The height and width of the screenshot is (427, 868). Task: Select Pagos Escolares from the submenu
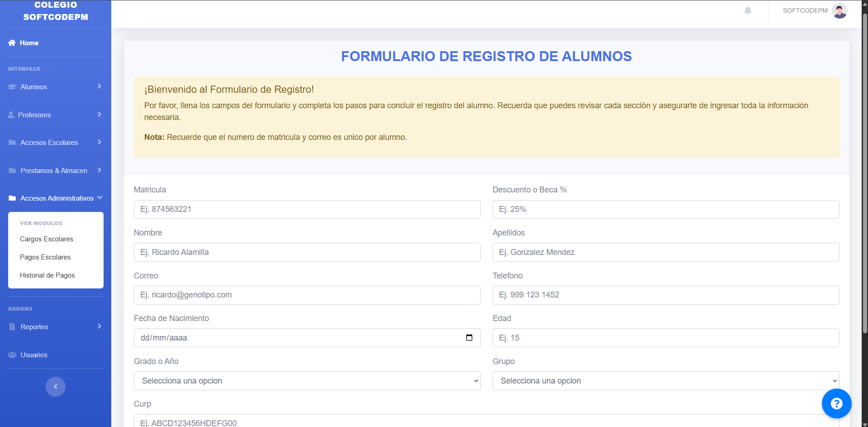[45, 257]
